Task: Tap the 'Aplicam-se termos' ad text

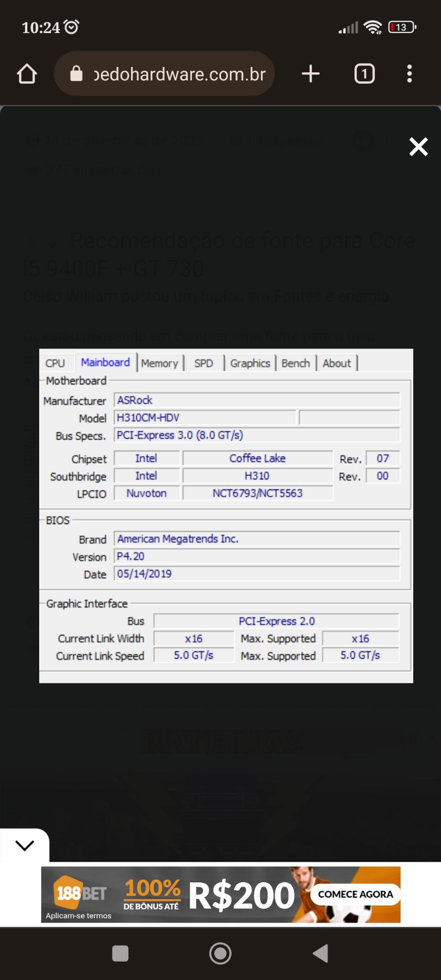Action: [78, 915]
